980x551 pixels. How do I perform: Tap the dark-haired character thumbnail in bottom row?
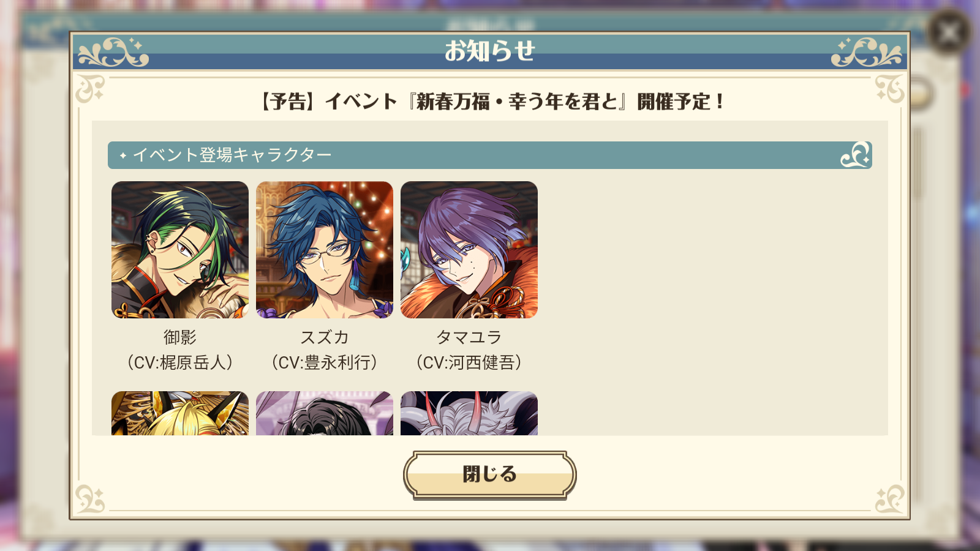325,413
